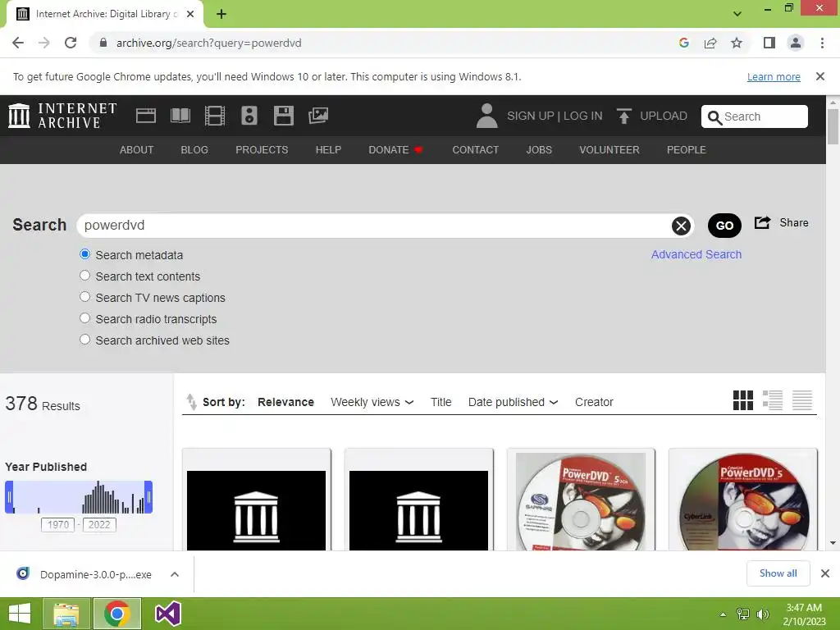This screenshot has height=630, width=840.
Task: Click the Show all downloads button
Action: 778,573
